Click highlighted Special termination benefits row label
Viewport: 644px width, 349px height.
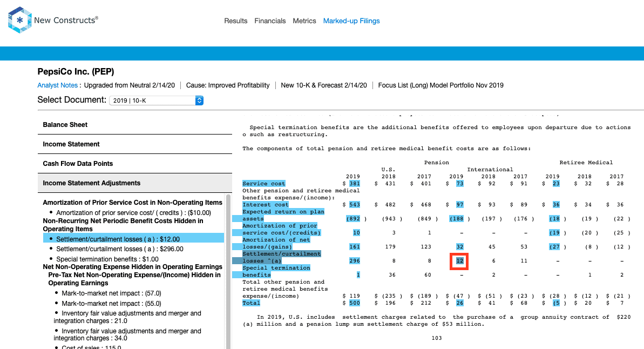(x=276, y=271)
